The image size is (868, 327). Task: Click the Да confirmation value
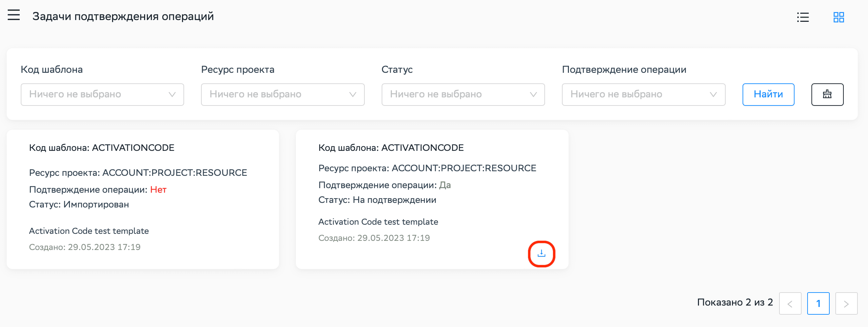(445, 185)
